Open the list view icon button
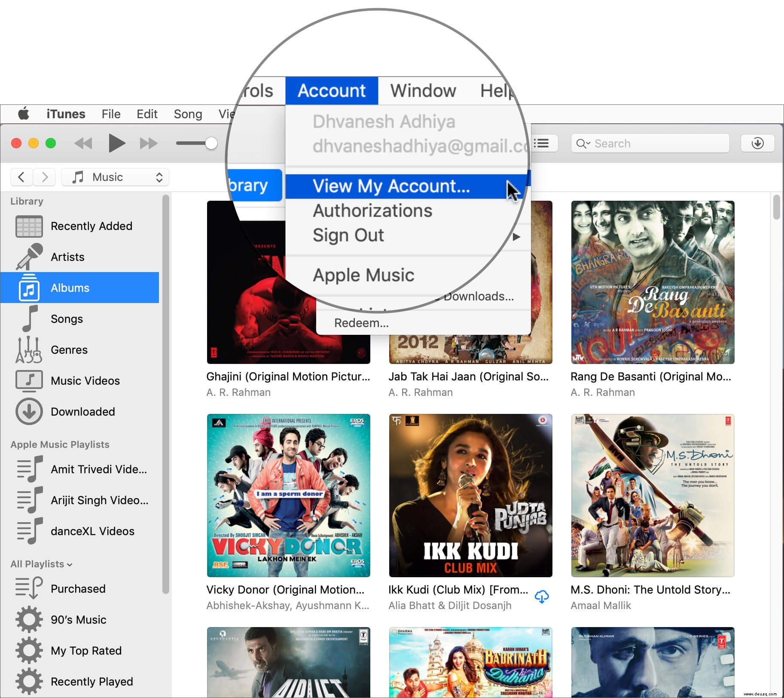 point(543,143)
